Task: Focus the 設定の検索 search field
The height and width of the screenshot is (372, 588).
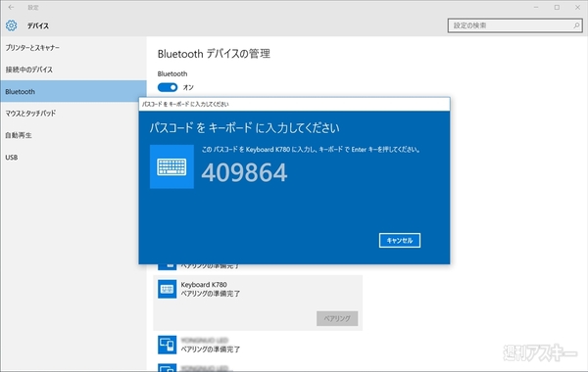Action: pos(514,25)
